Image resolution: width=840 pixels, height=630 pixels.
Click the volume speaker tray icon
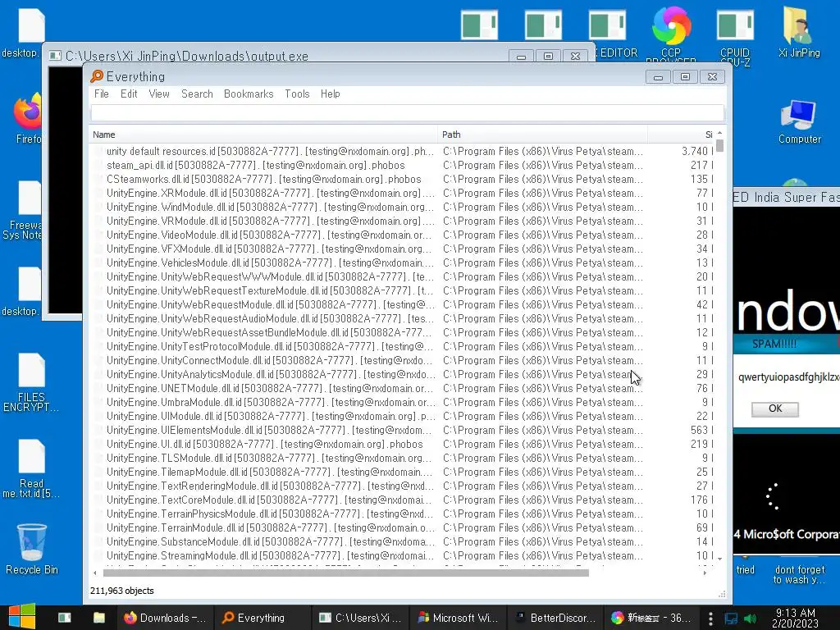751,619
